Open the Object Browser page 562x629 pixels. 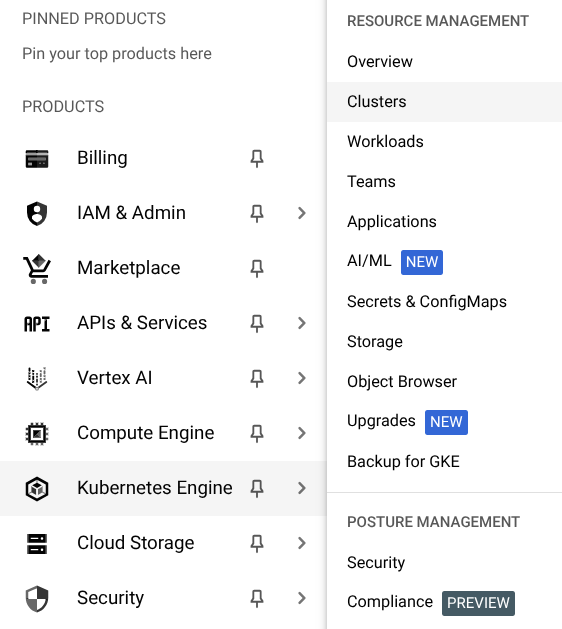click(402, 382)
